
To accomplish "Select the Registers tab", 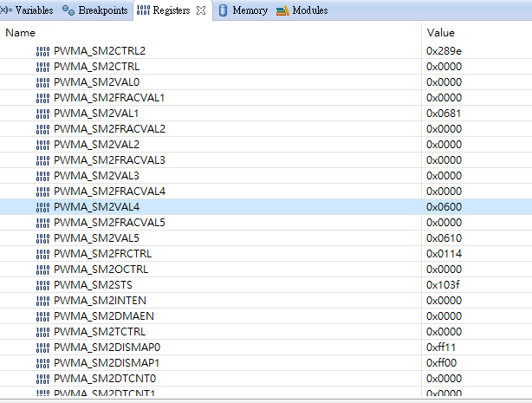I will coord(172,10).
